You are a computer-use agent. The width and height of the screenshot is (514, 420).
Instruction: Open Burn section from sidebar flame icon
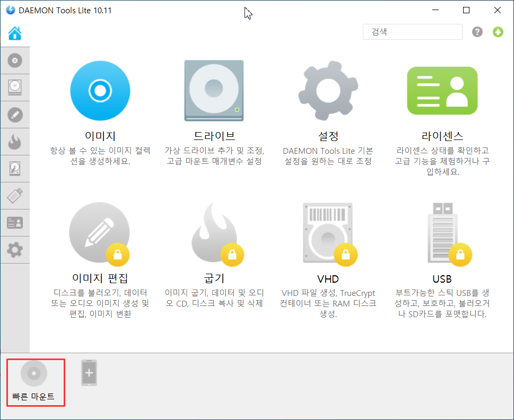15,142
